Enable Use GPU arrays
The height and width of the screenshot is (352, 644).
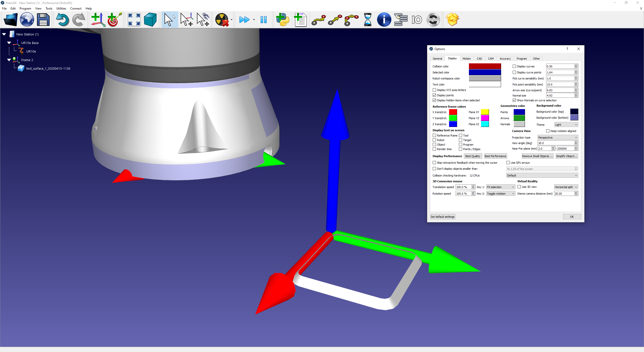508,163
